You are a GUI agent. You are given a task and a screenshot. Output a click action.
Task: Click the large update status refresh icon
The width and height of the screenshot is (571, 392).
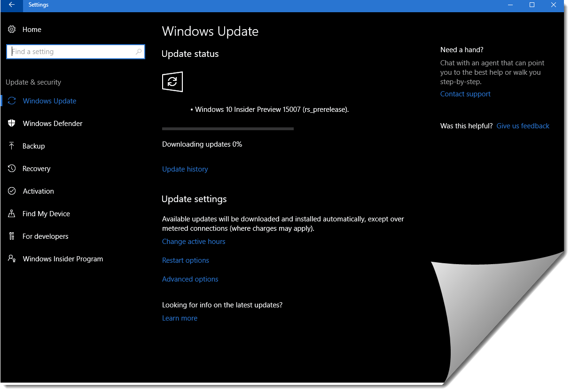point(172,82)
